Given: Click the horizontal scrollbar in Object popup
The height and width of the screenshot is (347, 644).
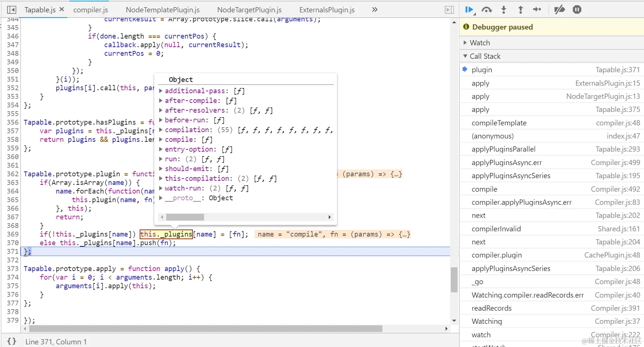Looking at the screenshot, I should tap(185, 217).
